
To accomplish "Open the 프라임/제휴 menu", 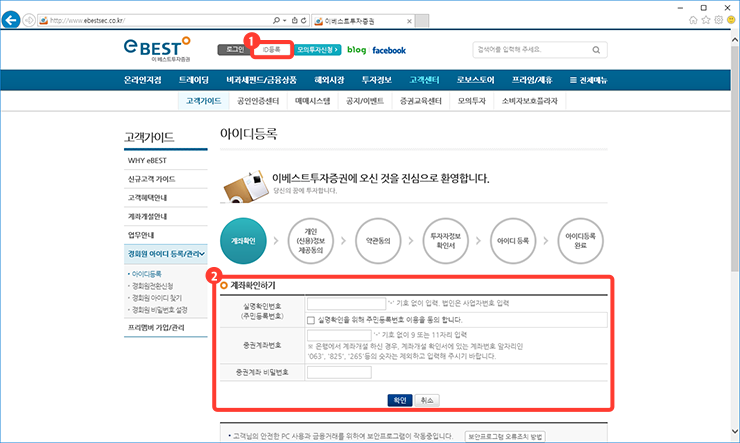I will (532, 80).
